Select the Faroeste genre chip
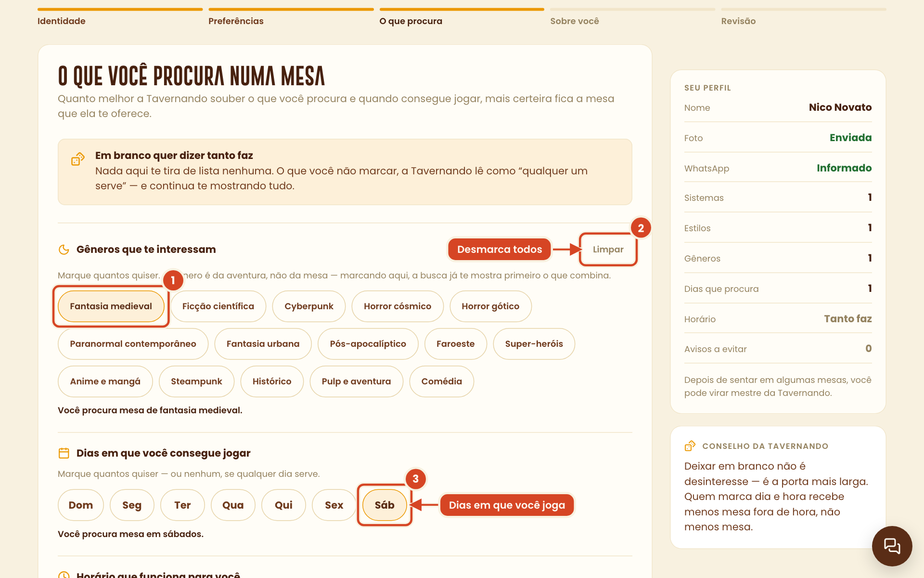The image size is (924, 578). point(455,344)
